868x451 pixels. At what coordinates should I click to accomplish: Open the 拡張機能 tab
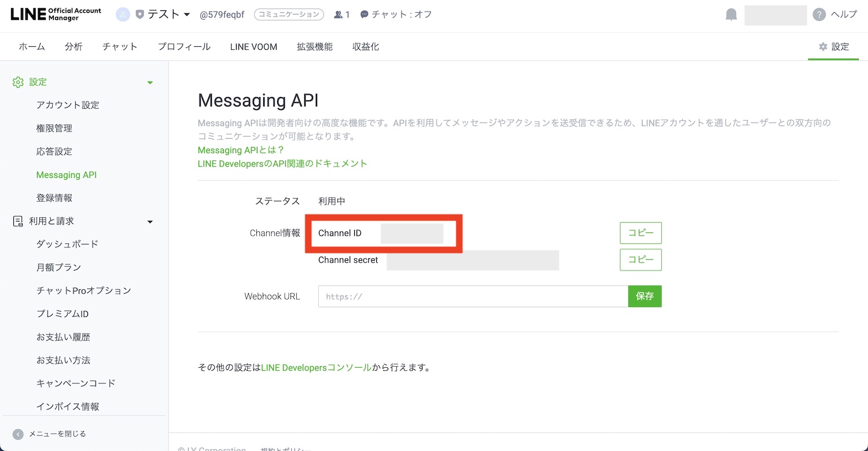click(315, 47)
